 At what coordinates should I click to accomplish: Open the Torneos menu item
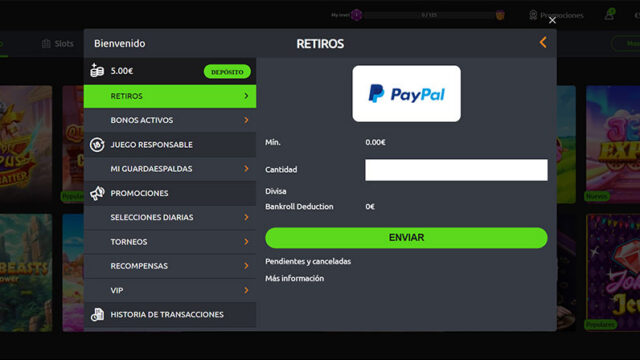[170, 242]
